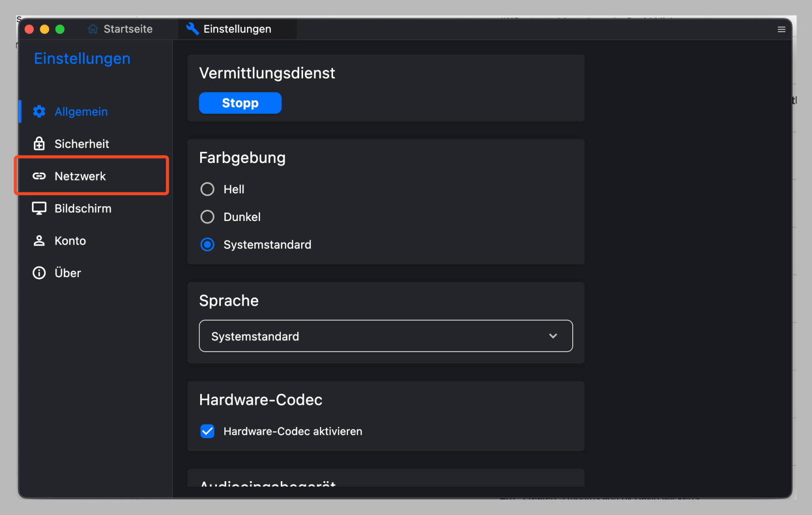Select the Systemstandard theme radio button
The image size is (812, 515).
tap(207, 245)
